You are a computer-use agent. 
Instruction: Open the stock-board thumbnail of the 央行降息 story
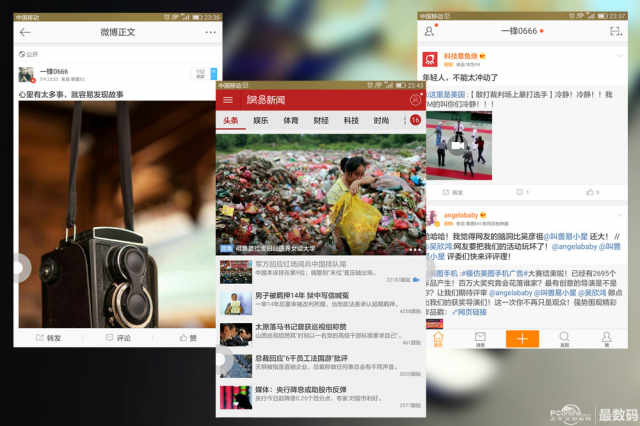[236, 397]
